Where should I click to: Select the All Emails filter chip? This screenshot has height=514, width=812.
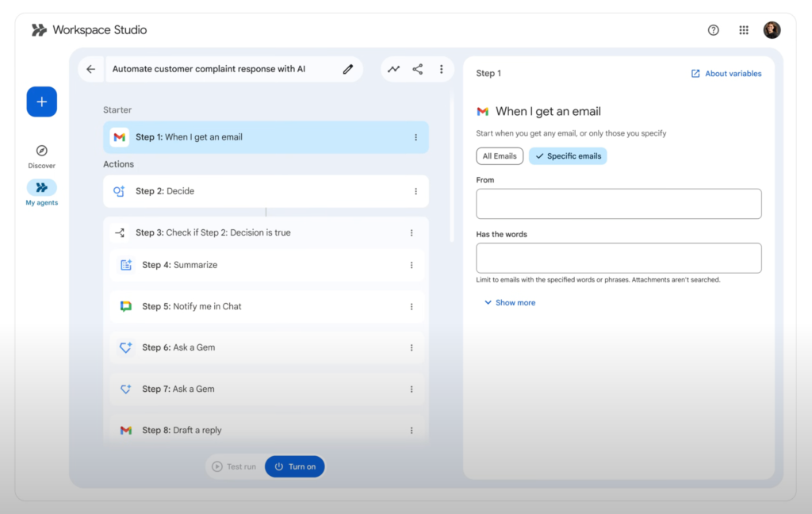click(x=499, y=155)
